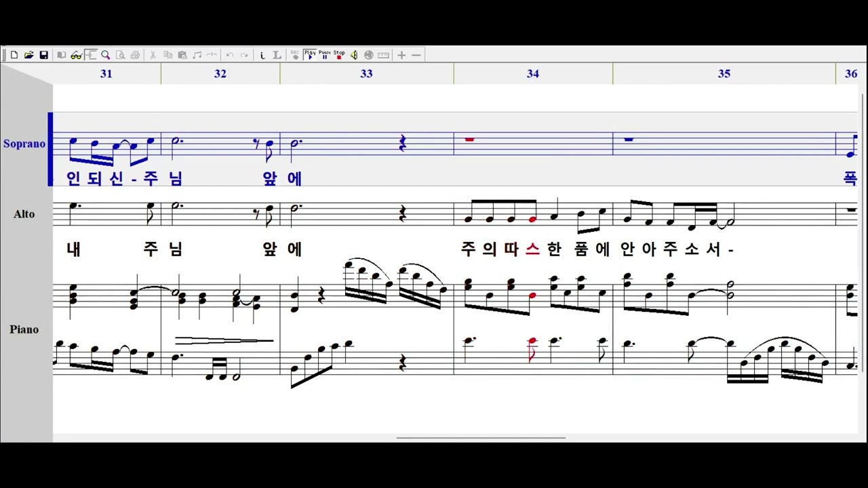This screenshot has height=488, width=868.
Task: Select the Alto staff label
Action: (24, 214)
